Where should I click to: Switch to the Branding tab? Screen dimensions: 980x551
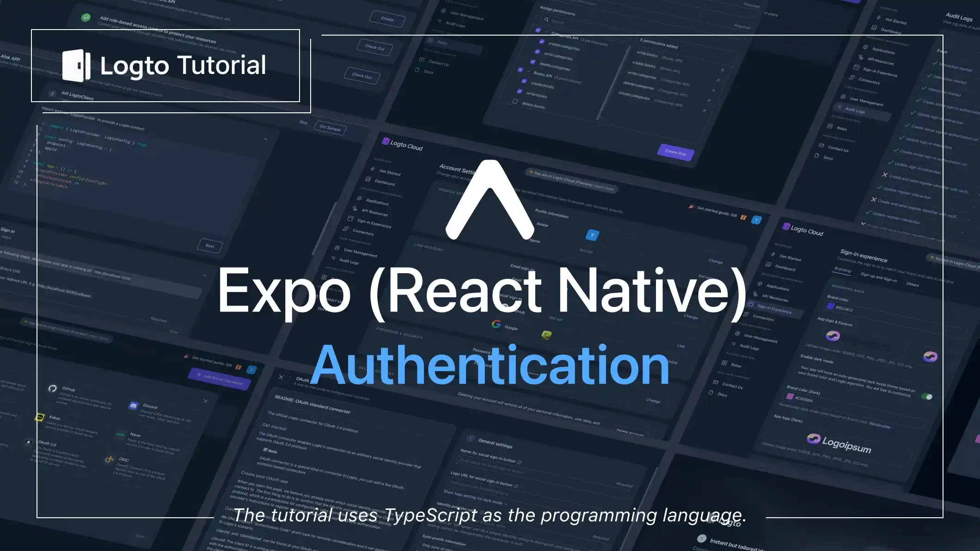click(x=843, y=270)
